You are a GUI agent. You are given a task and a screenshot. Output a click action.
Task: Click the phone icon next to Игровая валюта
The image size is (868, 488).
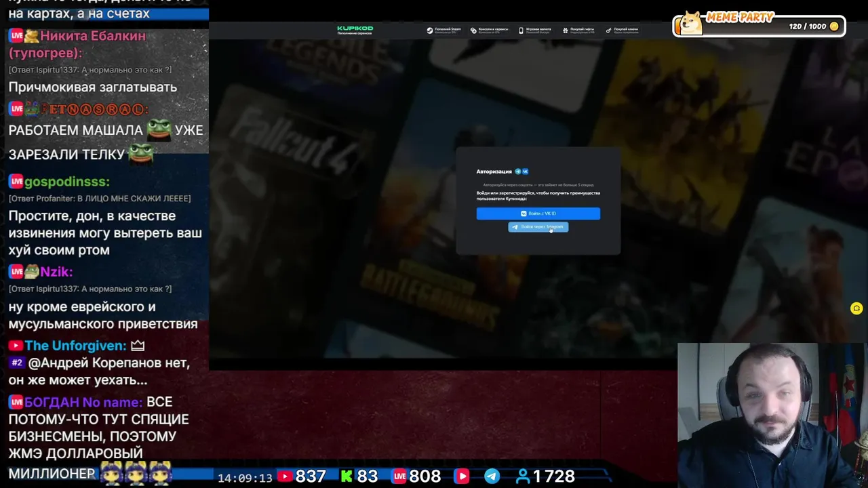coord(521,30)
